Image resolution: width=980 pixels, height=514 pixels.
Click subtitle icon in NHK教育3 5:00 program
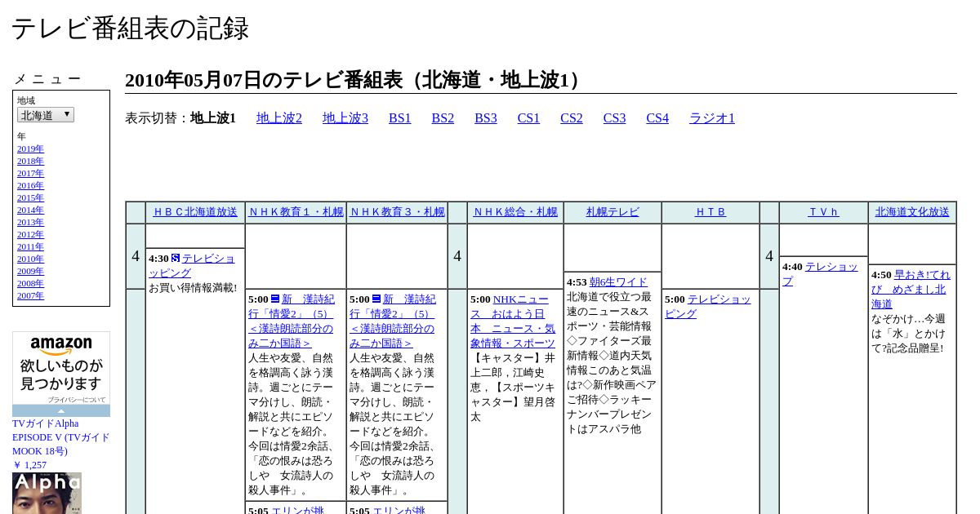(x=376, y=299)
